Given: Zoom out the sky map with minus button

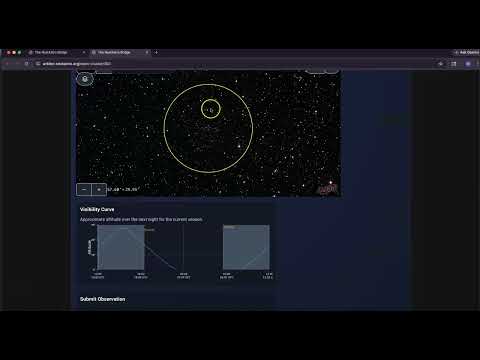Looking at the screenshot, I should click(x=84, y=190).
